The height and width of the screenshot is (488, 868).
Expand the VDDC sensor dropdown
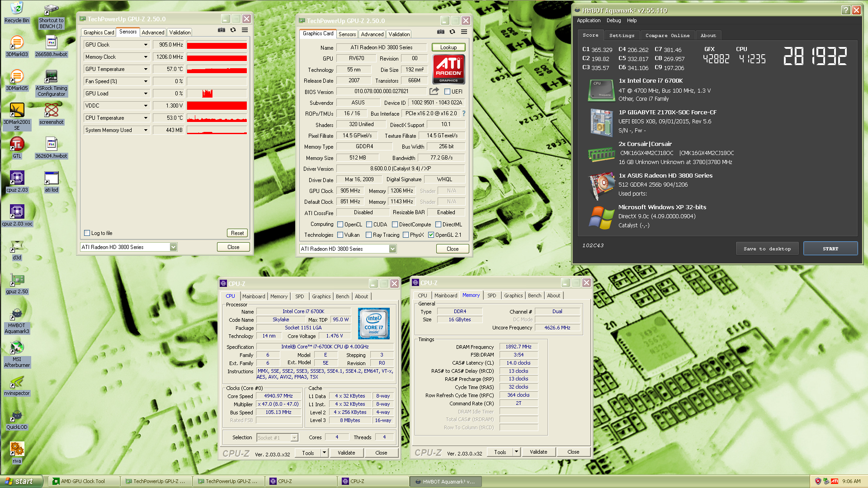146,106
